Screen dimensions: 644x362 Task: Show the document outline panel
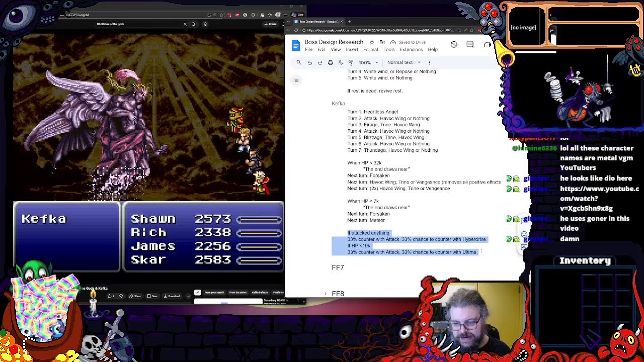click(296, 80)
